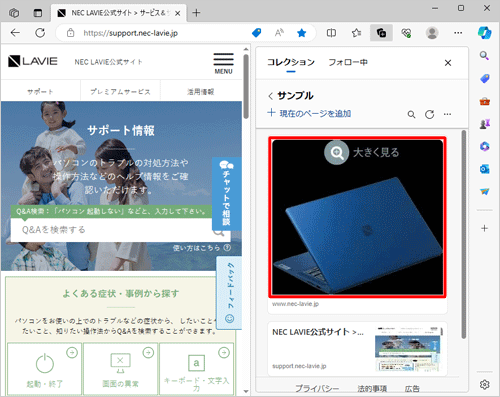Open the sidebar Microsoft 365 icon
This screenshot has height=397, width=500.
coord(485,146)
